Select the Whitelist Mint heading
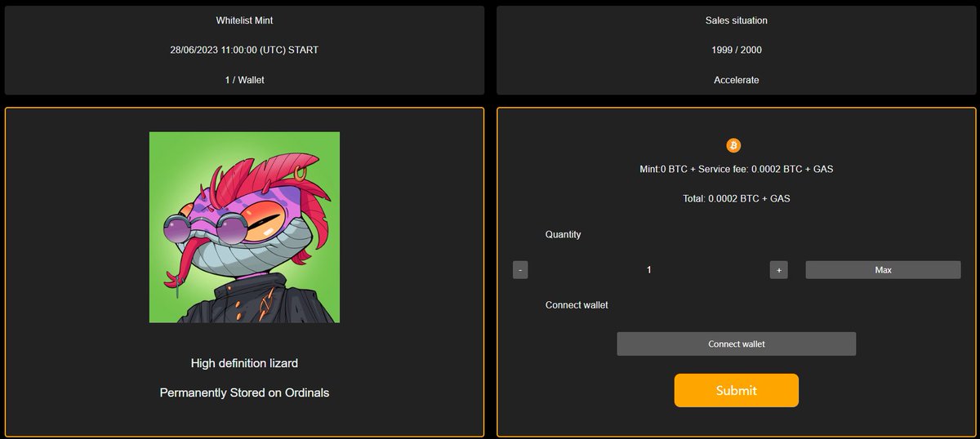The height and width of the screenshot is (439, 980). [x=244, y=20]
